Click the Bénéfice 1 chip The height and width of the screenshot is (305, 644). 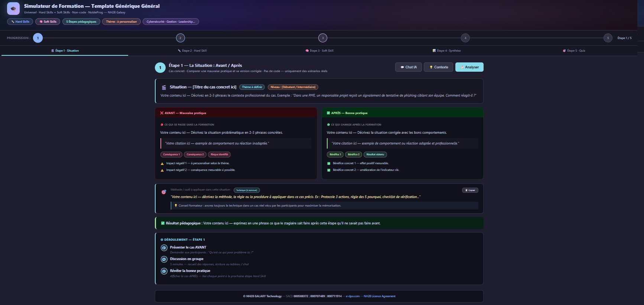pos(335,155)
